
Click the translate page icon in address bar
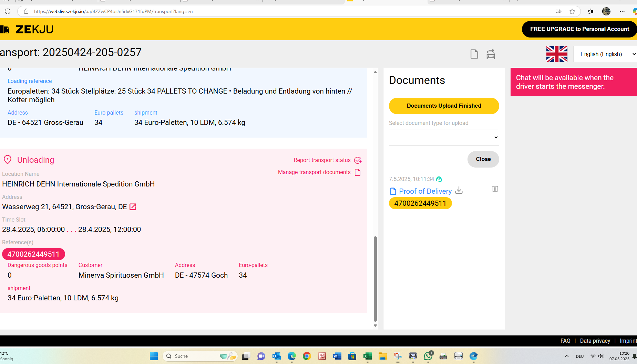(558, 11)
